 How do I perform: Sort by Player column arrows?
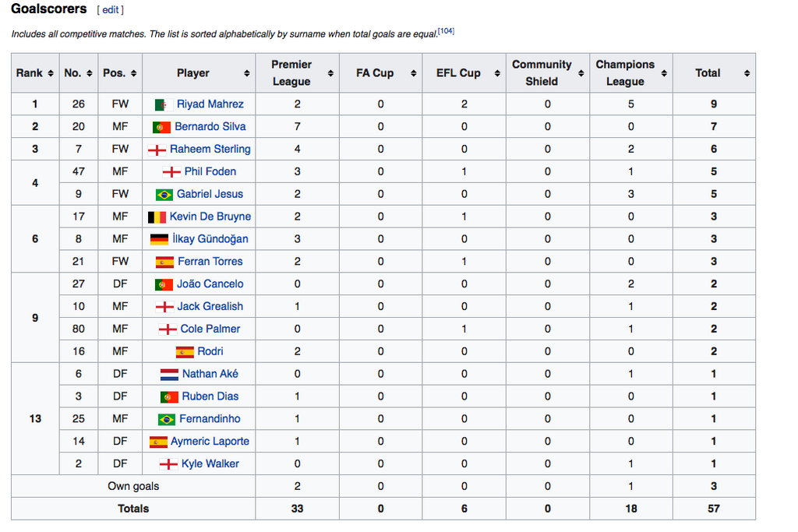247,73
